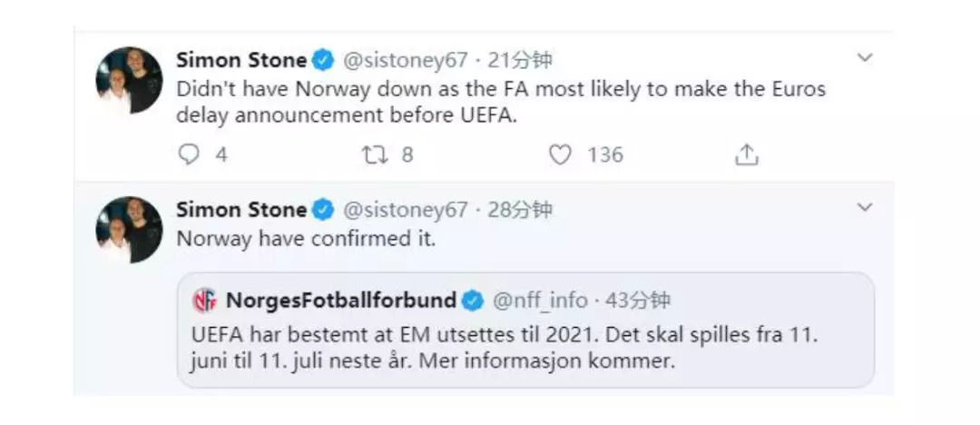Open Simon Stone profile from first tweet name
This screenshot has width=980, height=425.
point(240,61)
